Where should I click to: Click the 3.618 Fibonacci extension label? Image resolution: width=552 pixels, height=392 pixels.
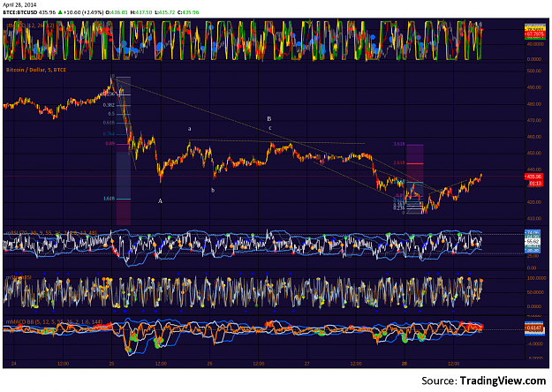(399, 144)
